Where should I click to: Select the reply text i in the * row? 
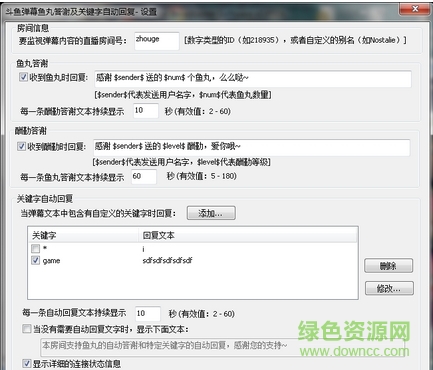pos(143,249)
